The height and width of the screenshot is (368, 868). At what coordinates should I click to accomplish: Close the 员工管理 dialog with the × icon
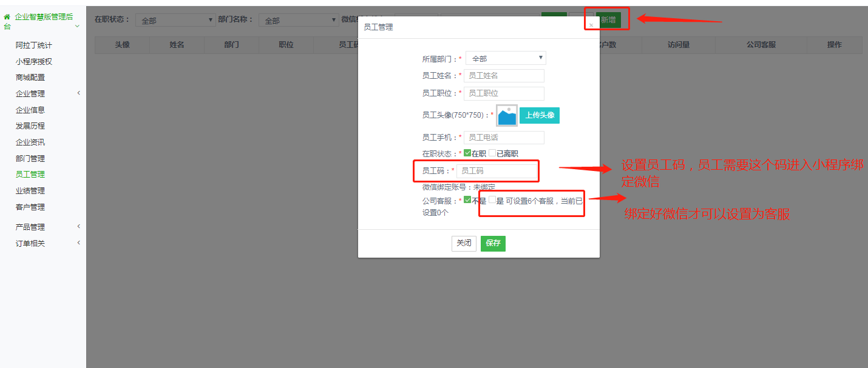[x=591, y=25]
